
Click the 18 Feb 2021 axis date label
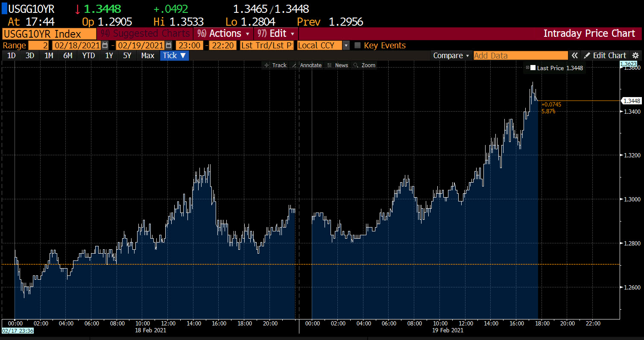coord(150,330)
